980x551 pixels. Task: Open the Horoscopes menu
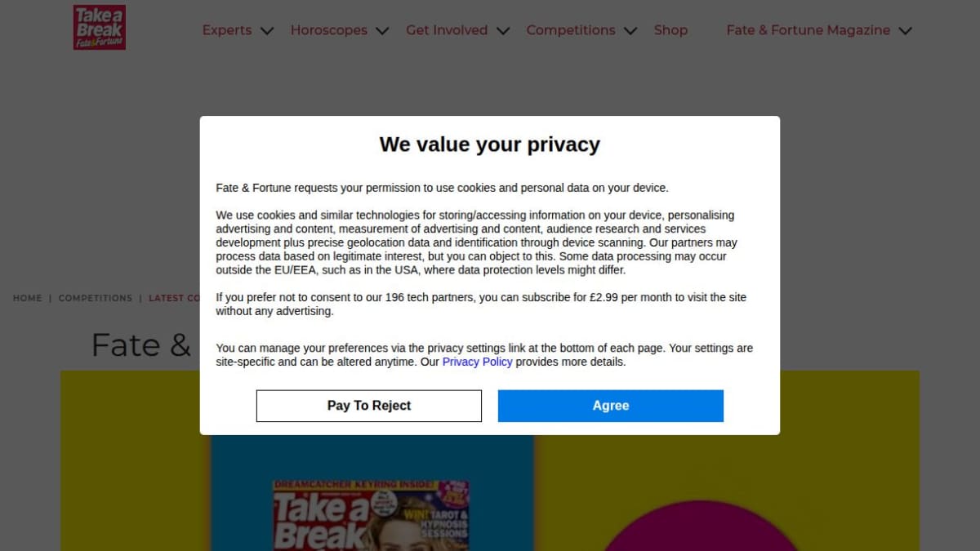pyautogui.click(x=329, y=30)
